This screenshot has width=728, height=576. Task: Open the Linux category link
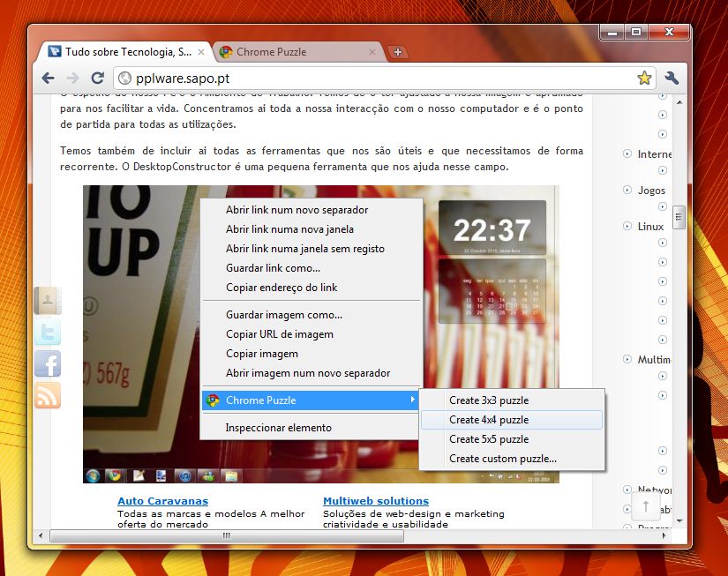[x=650, y=227]
